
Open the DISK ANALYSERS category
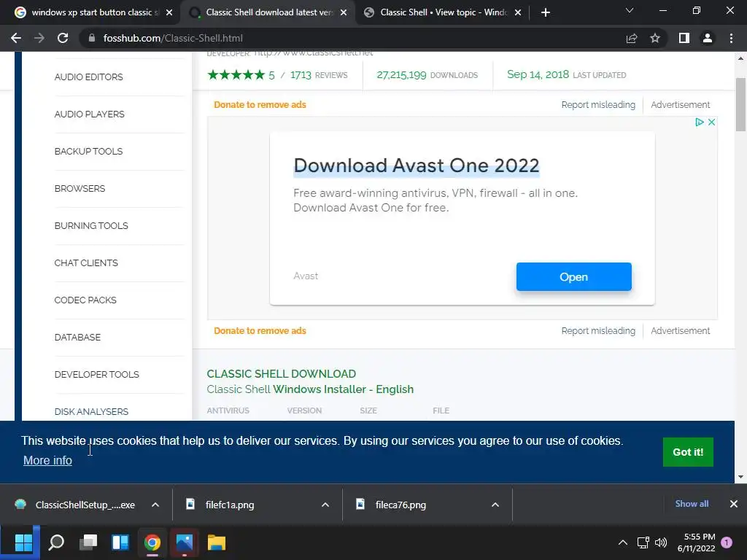(x=91, y=411)
